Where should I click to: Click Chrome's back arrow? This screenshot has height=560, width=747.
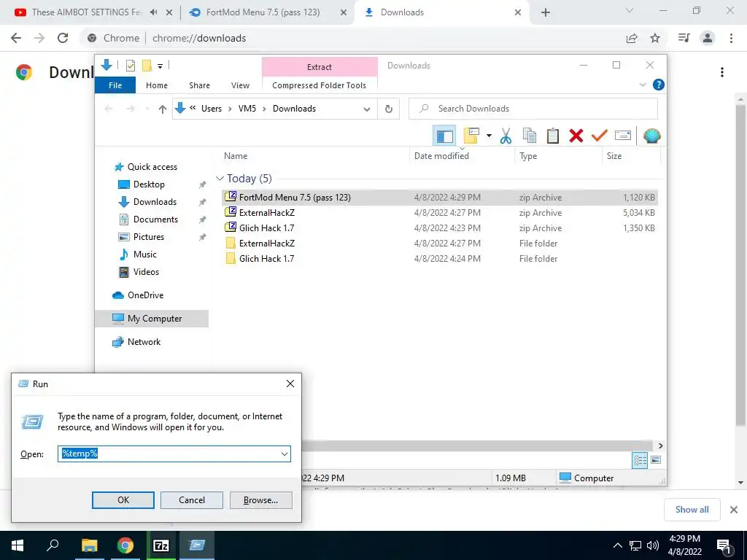tap(16, 38)
